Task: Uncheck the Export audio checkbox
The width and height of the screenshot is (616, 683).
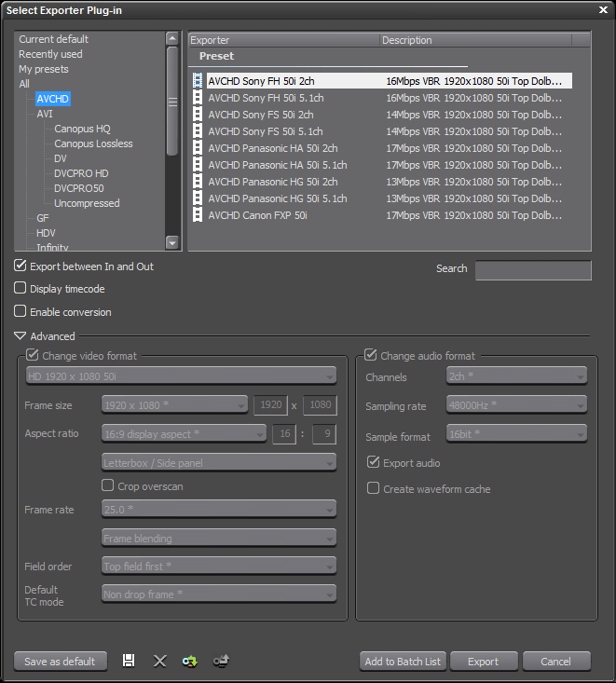Action: [374, 462]
